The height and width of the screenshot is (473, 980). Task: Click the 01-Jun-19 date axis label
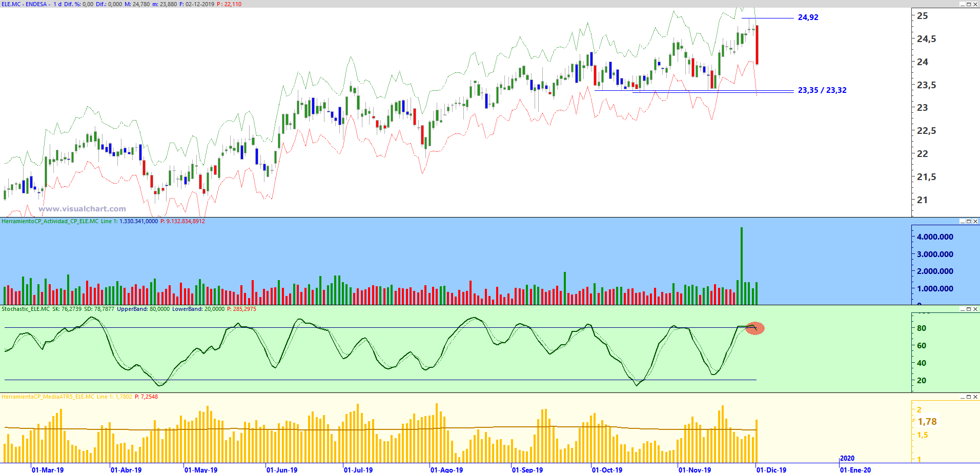[x=282, y=469]
